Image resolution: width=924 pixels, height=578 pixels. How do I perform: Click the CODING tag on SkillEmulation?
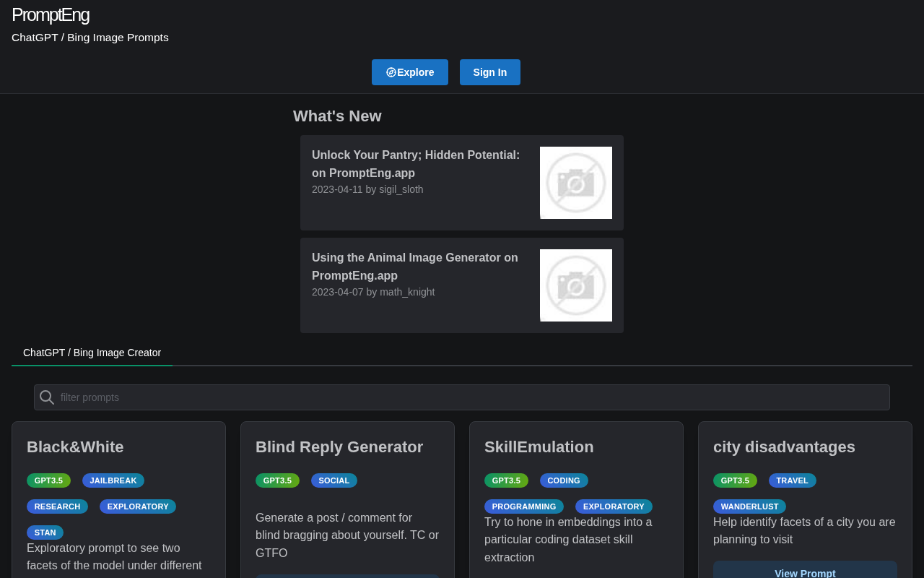pos(563,480)
